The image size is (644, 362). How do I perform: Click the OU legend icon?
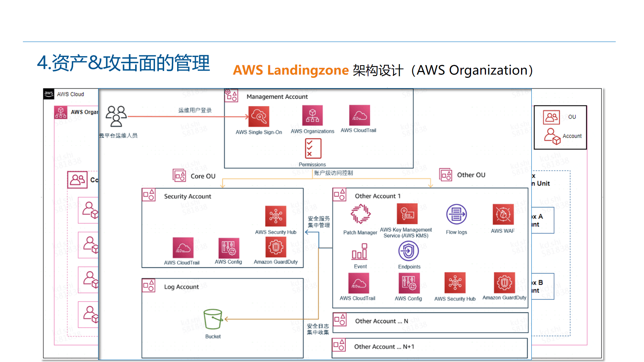(x=552, y=117)
